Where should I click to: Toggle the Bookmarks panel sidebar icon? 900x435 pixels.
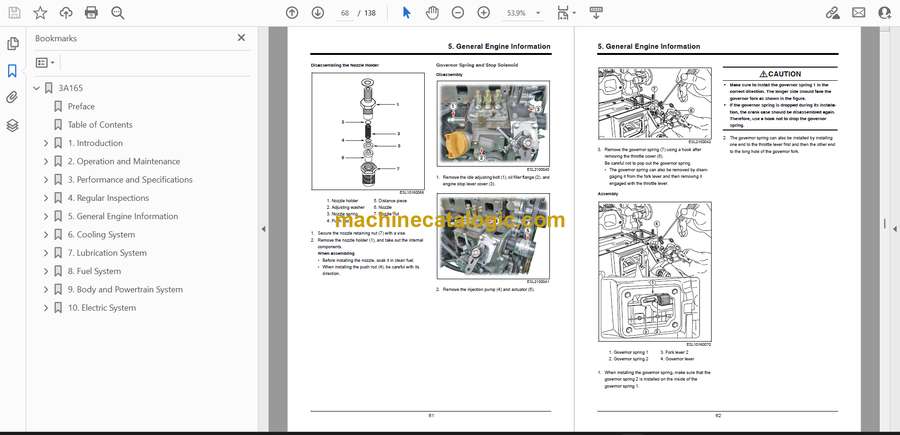[12, 71]
